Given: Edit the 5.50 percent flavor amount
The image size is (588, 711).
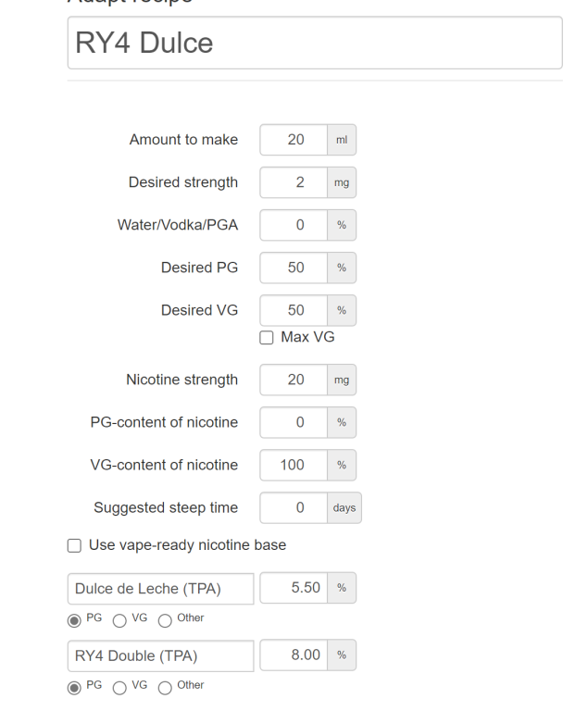Looking at the screenshot, I should pyautogui.click(x=294, y=588).
